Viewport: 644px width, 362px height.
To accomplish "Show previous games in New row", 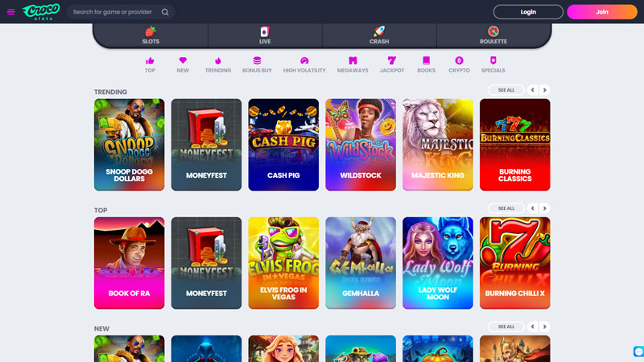I will pos(533,327).
